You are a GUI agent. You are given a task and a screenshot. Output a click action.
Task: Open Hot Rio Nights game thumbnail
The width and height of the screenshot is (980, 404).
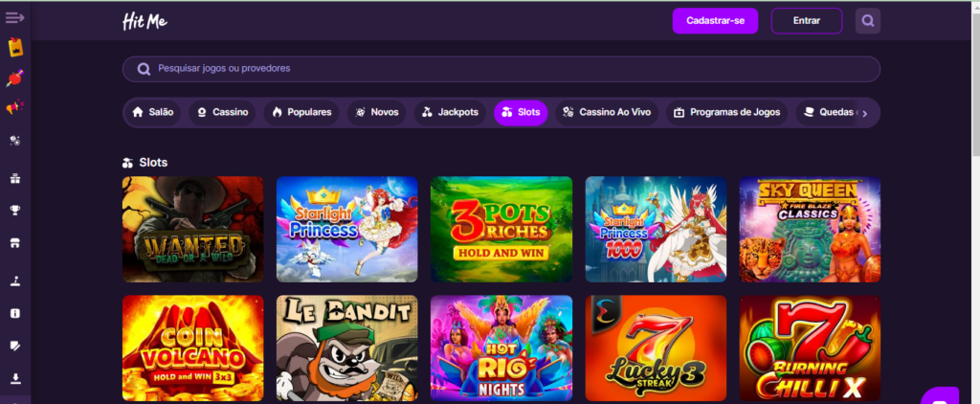tap(501, 348)
